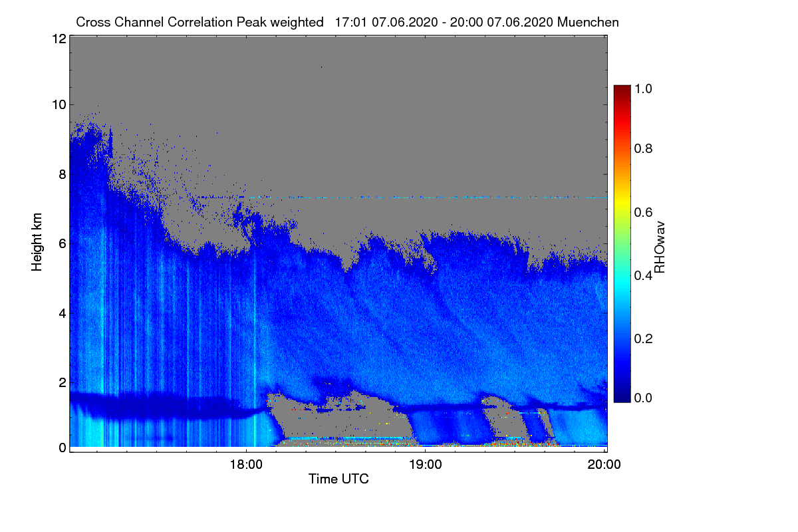Click the plot title 'Cross Channel Correlation Peak weighted'
The width and height of the screenshot is (798, 532).
tap(200, 22)
